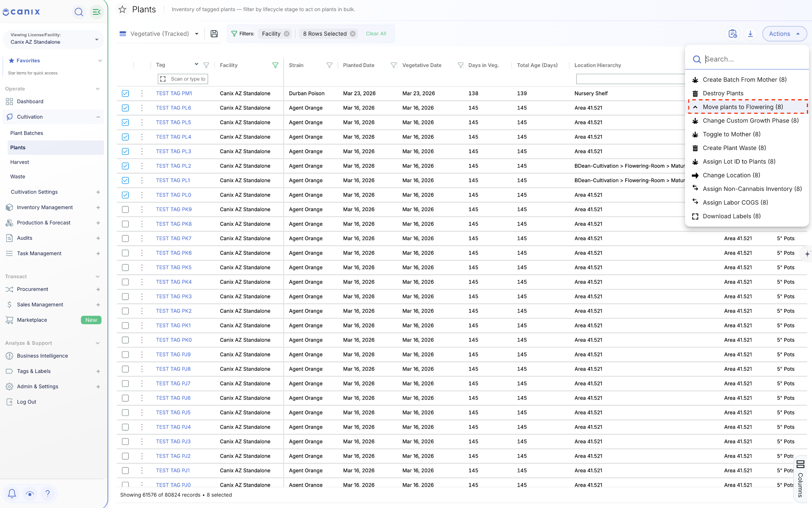Click the Actions button
Image resolution: width=812 pixels, height=508 pixels.
coord(784,34)
